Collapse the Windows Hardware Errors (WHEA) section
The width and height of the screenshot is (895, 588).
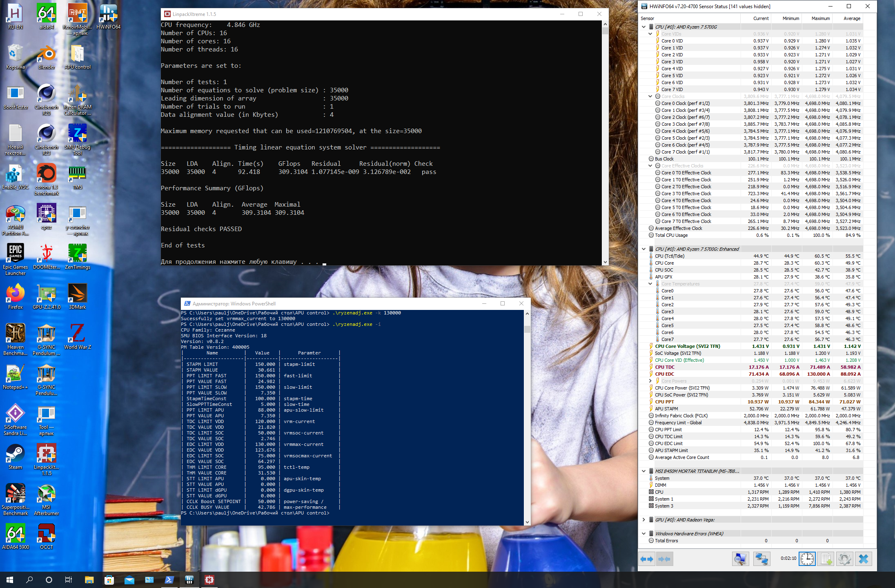[644, 534]
